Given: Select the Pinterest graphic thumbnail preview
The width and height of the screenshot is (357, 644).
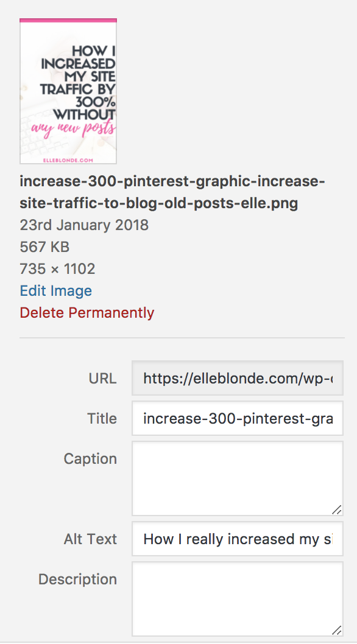Looking at the screenshot, I should coord(68,91).
